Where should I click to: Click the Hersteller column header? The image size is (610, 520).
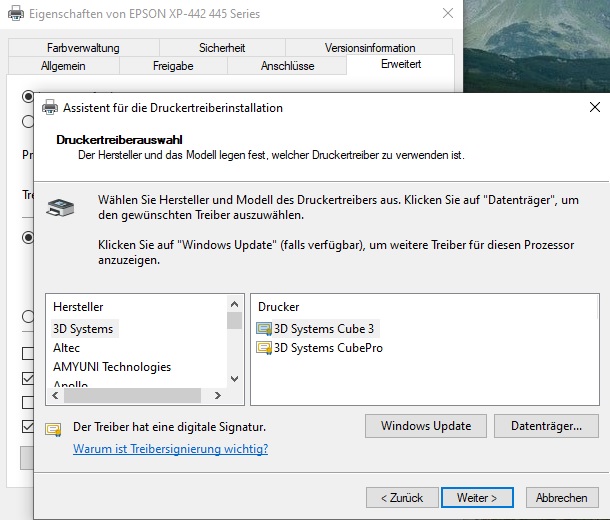point(78,307)
